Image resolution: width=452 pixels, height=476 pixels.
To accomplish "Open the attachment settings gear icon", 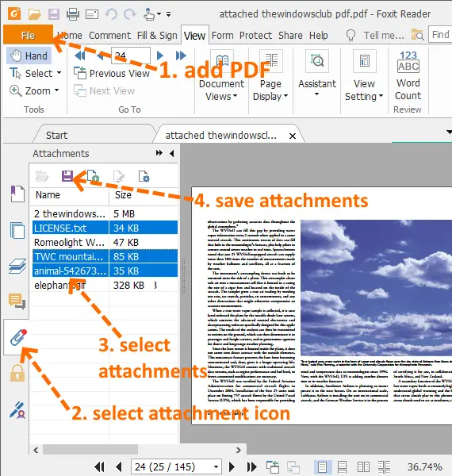I will click(144, 176).
